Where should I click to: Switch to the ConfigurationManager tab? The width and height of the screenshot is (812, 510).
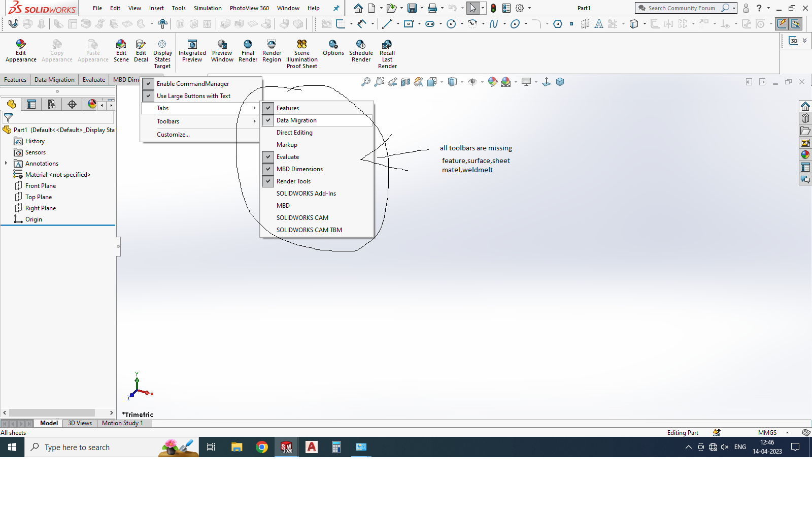[x=52, y=104]
